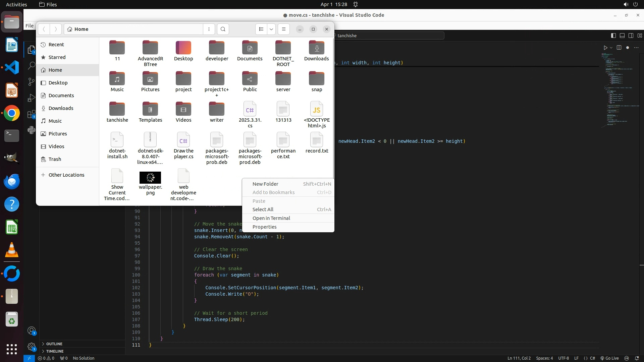The height and width of the screenshot is (362, 644).
Task: Click the Run and Debug bug icon
Action: pyautogui.click(x=31, y=98)
